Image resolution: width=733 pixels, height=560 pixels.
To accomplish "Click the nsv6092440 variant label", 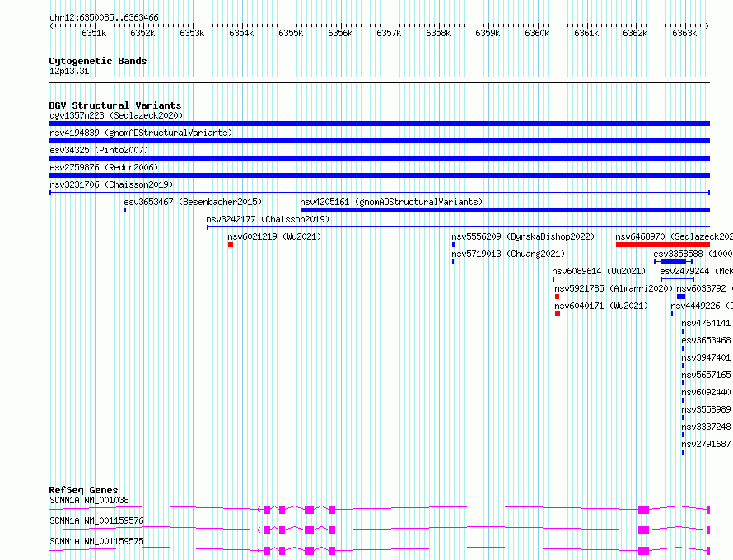I will [x=706, y=392].
